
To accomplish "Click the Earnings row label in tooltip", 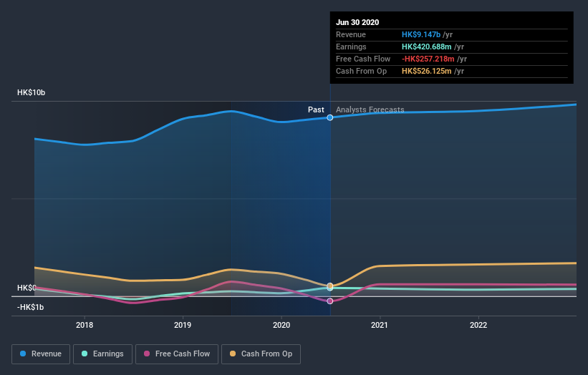I will pos(351,47).
